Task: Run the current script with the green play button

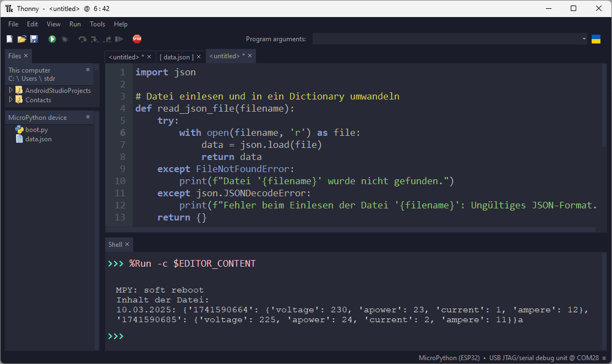Action: [x=52, y=39]
